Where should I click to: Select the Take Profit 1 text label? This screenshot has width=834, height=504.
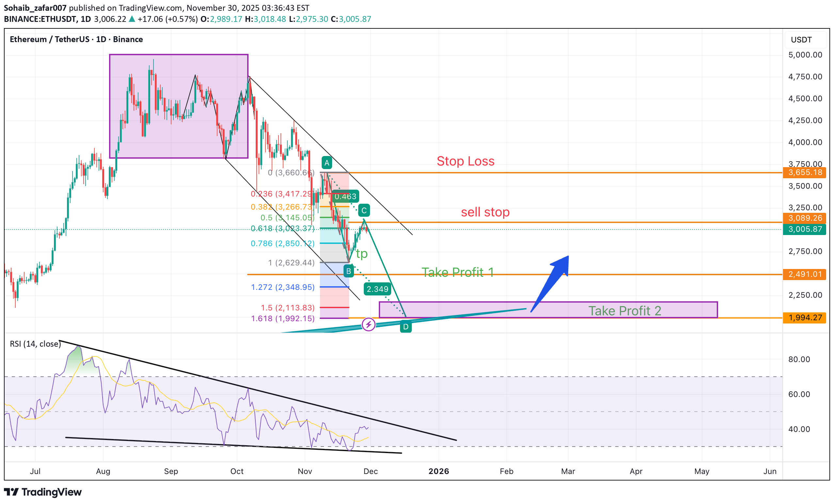pyautogui.click(x=457, y=272)
